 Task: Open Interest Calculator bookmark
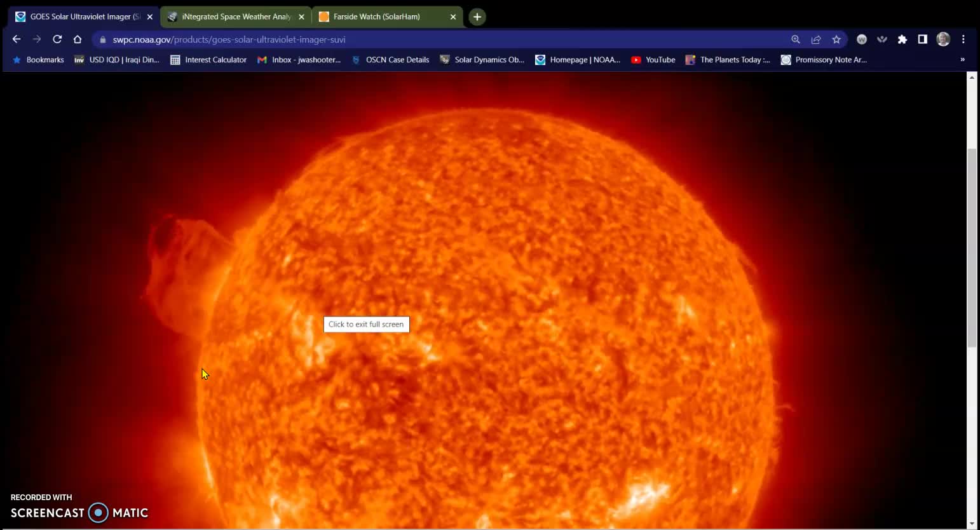pos(208,60)
